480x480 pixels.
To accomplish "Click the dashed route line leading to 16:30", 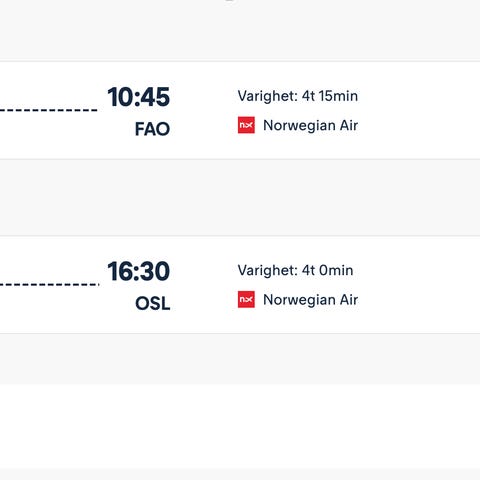I will (49, 284).
